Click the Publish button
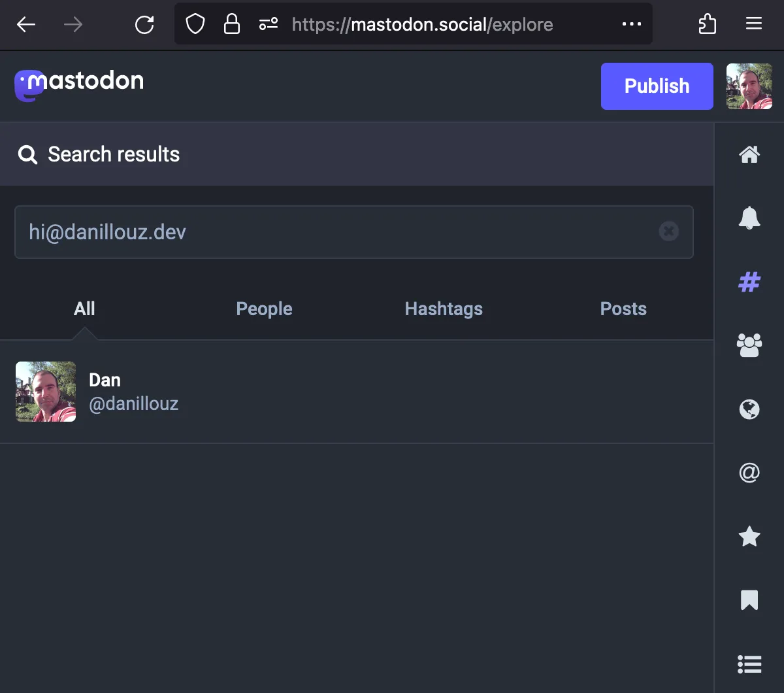This screenshot has width=784, height=693. click(657, 86)
